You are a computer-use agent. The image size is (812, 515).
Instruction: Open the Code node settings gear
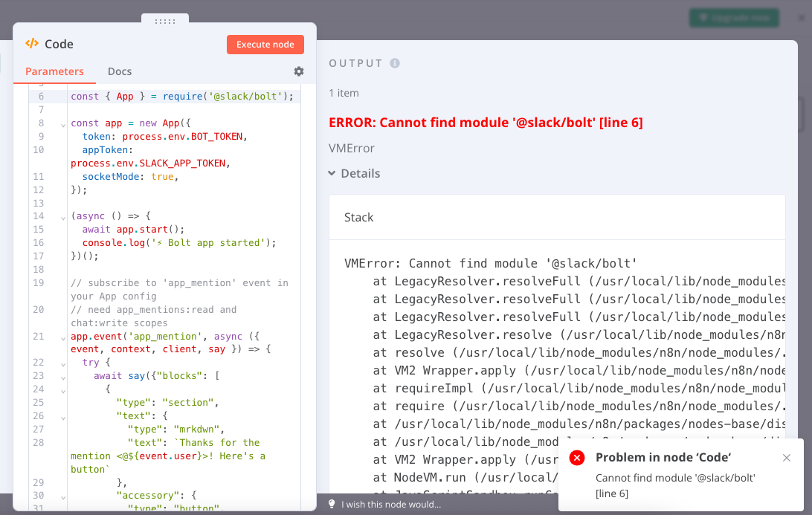[298, 71]
